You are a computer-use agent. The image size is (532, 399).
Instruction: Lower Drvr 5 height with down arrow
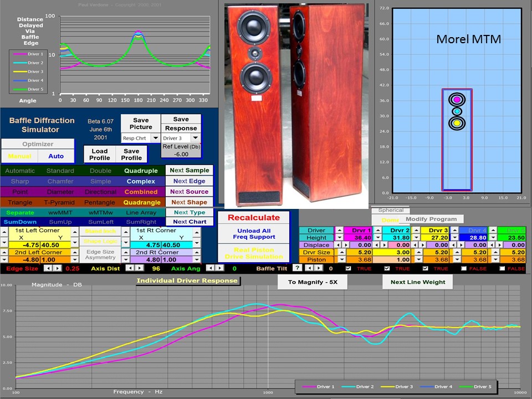(493, 238)
